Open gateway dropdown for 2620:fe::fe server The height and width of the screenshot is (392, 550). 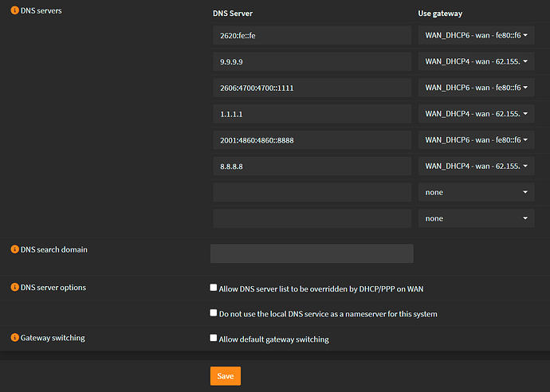pyautogui.click(x=476, y=35)
